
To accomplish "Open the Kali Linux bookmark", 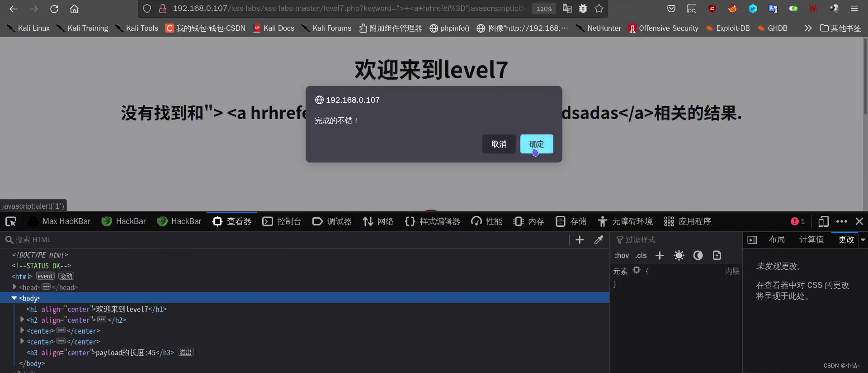I will (x=28, y=28).
